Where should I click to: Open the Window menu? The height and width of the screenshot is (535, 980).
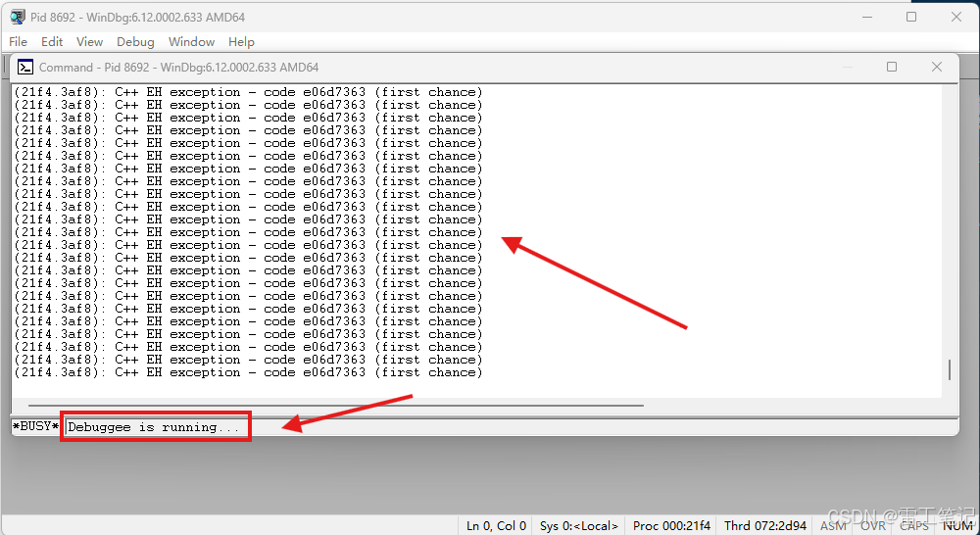coord(191,42)
